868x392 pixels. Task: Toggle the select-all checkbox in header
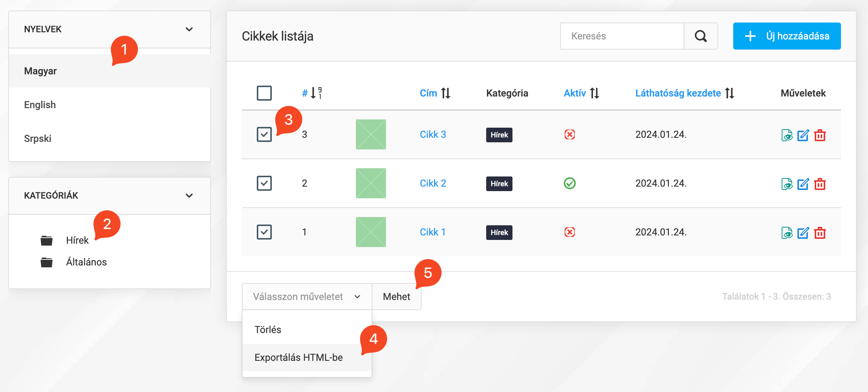(264, 93)
